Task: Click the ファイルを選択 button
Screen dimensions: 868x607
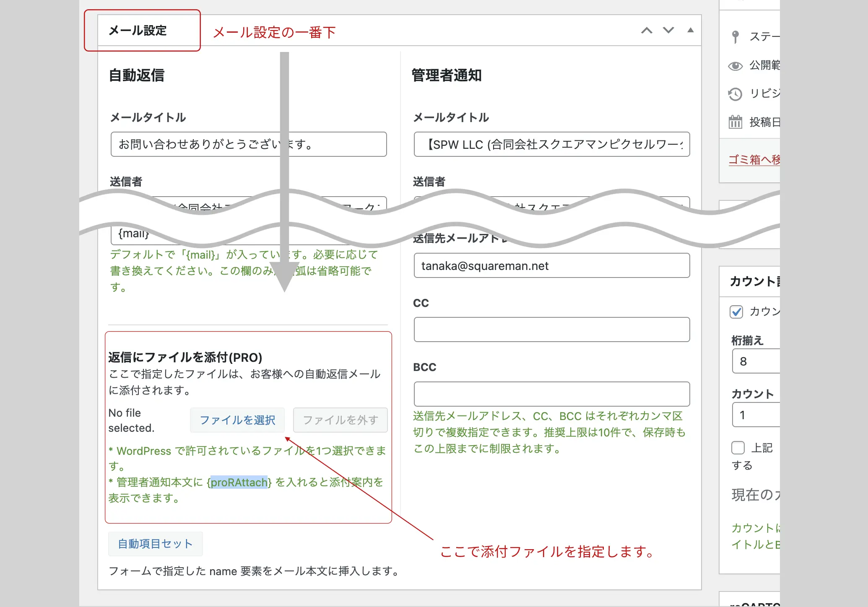Action: pos(237,420)
